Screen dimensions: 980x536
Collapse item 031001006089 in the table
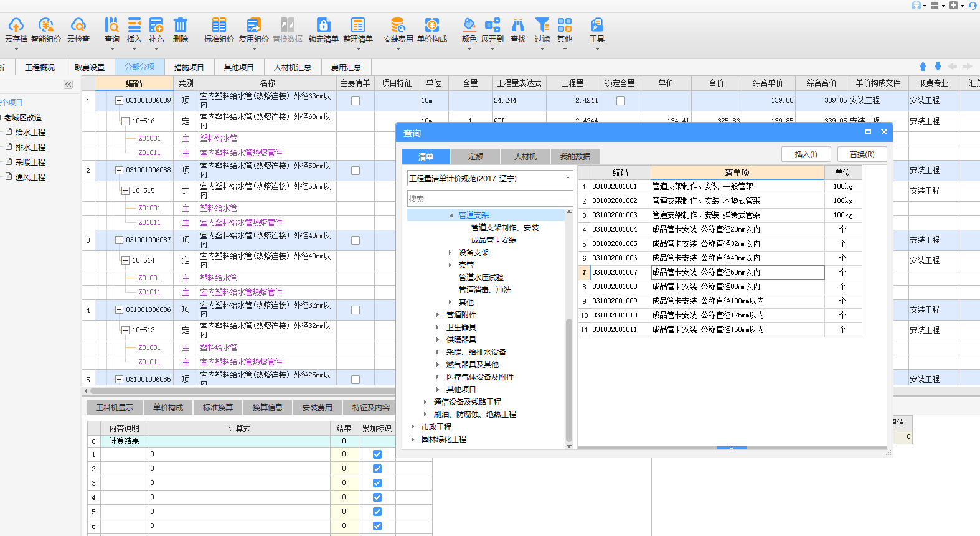120,101
